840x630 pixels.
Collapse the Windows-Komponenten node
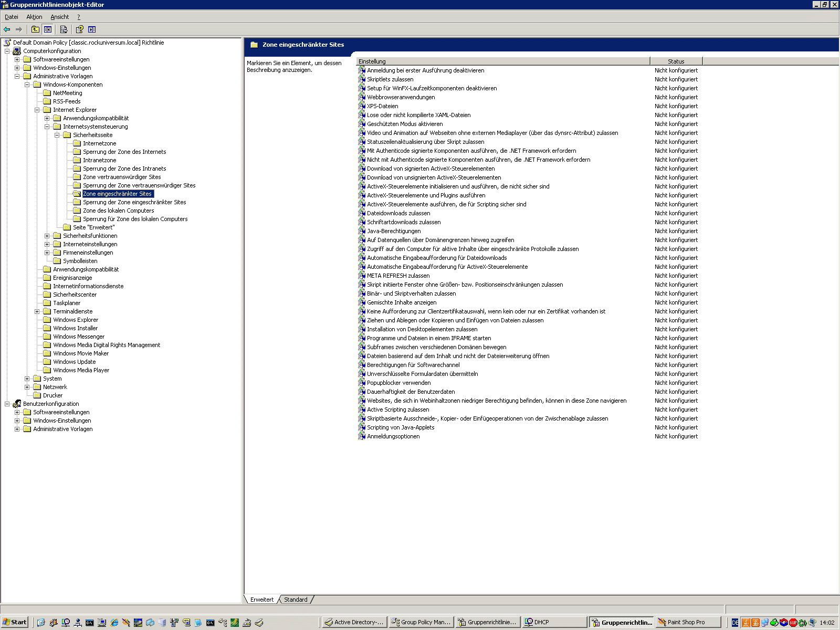[x=27, y=85]
